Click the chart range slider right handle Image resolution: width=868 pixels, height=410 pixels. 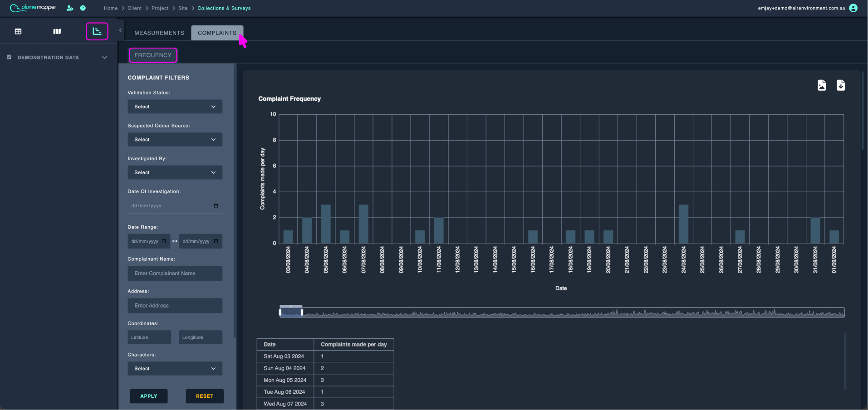(x=302, y=312)
